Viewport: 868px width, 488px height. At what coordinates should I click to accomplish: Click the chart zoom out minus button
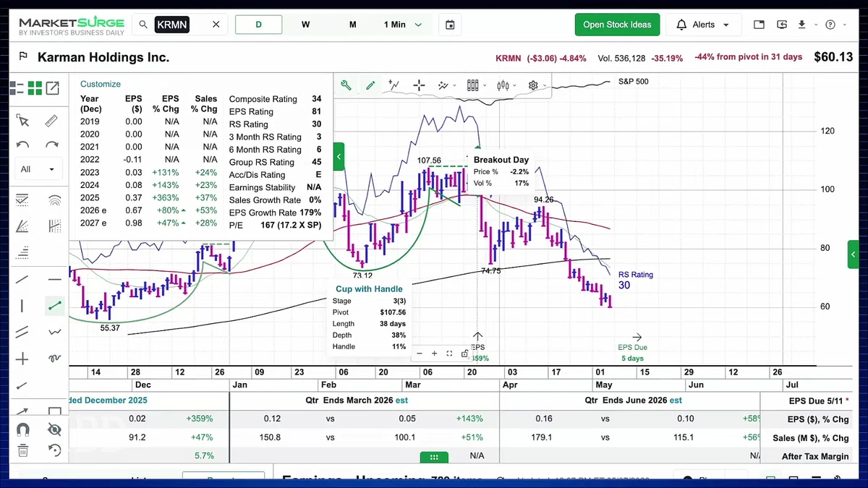[420, 354]
